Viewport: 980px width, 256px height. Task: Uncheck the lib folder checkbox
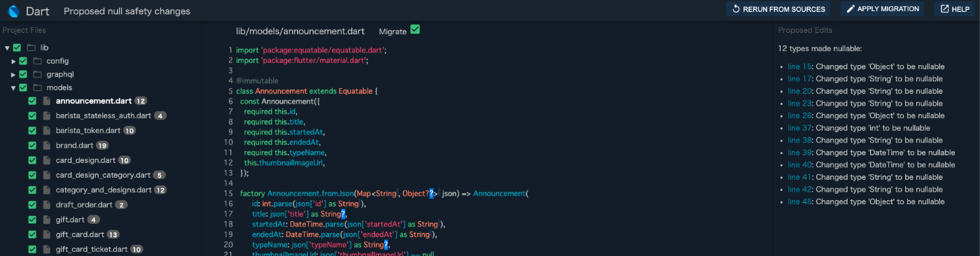(x=17, y=48)
